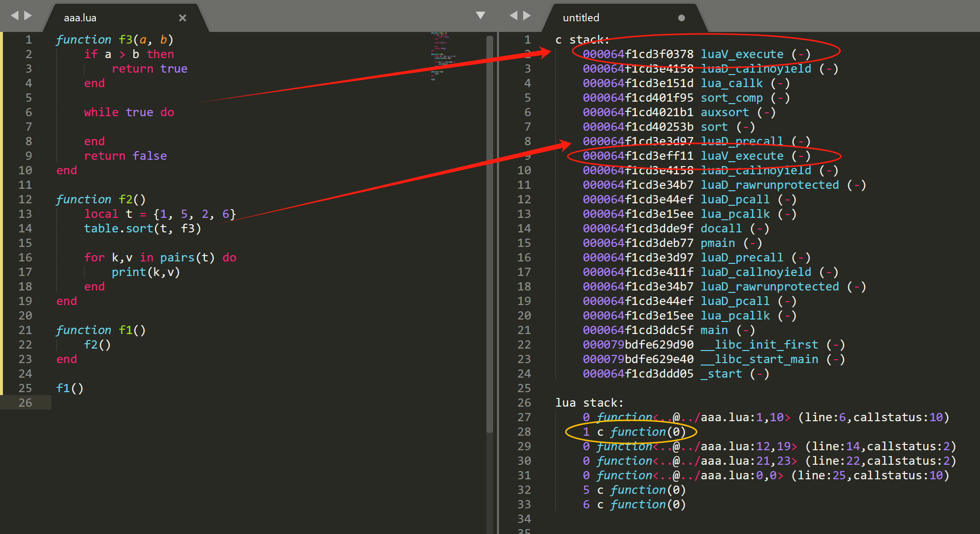Click the left pane's previous-tab arrow

click(x=15, y=15)
